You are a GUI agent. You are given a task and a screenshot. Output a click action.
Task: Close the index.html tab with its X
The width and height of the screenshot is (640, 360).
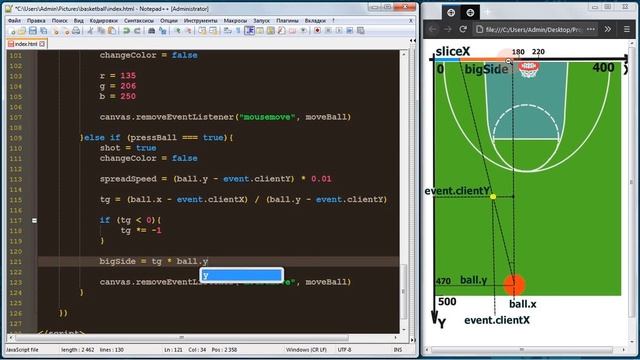tap(42, 44)
